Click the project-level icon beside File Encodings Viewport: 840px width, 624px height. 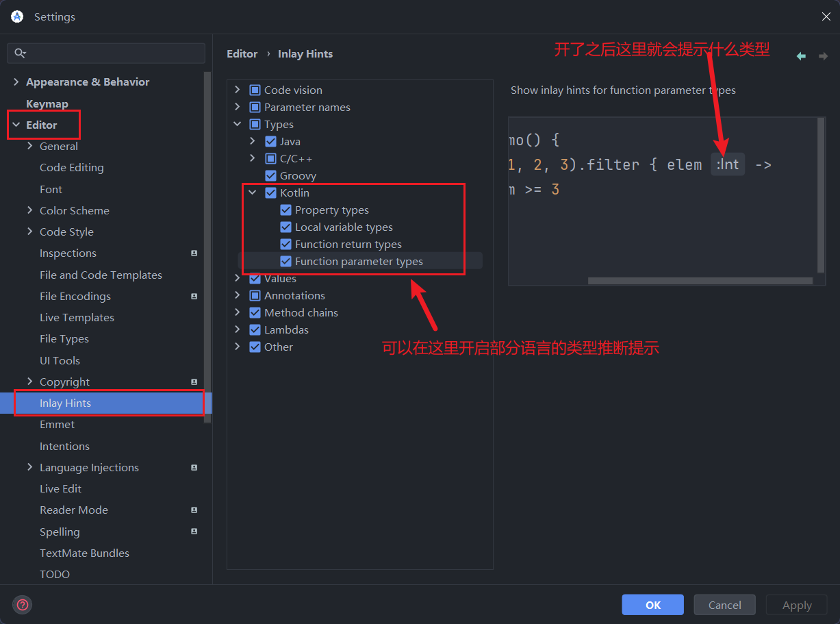coord(194,297)
